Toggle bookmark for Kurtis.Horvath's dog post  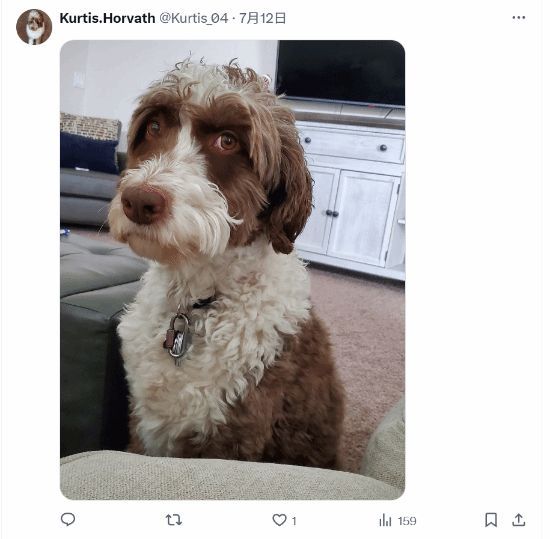pos(491,520)
